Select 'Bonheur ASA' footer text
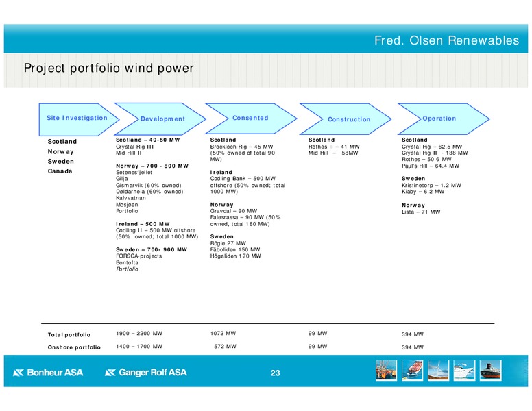 point(55,373)
